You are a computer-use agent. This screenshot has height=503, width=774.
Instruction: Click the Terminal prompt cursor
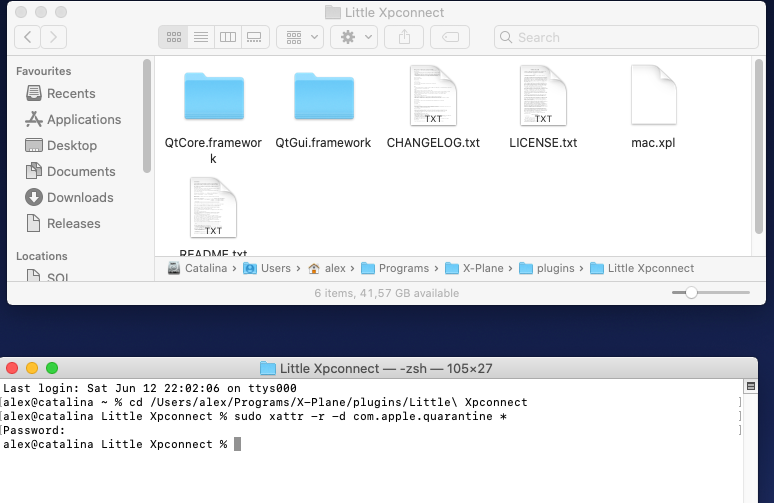coord(237,444)
